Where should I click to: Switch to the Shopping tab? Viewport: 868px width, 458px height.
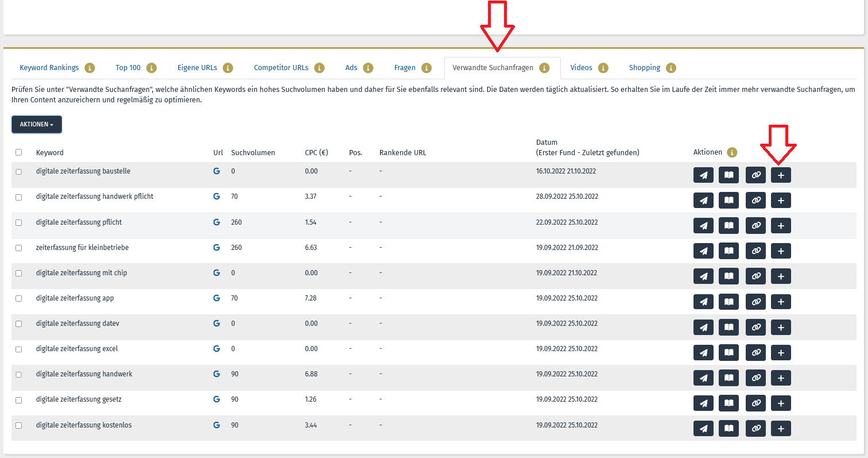(x=645, y=68)
